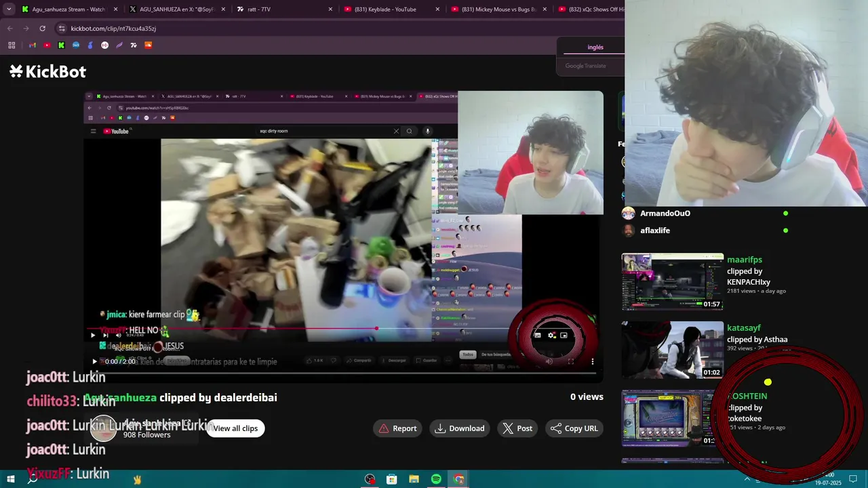Open the SoundCloud bookmark icon
Image resolution: width=868 pixels, height=488 pixels.
148,45
